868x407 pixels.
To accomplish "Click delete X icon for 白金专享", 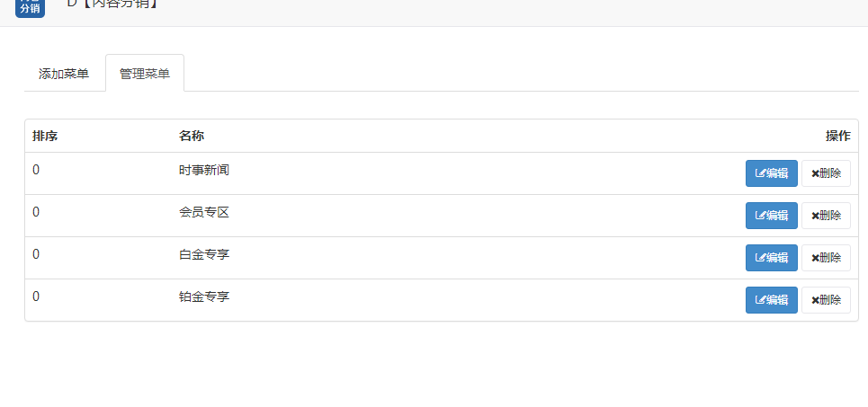I will coord(816,258).
